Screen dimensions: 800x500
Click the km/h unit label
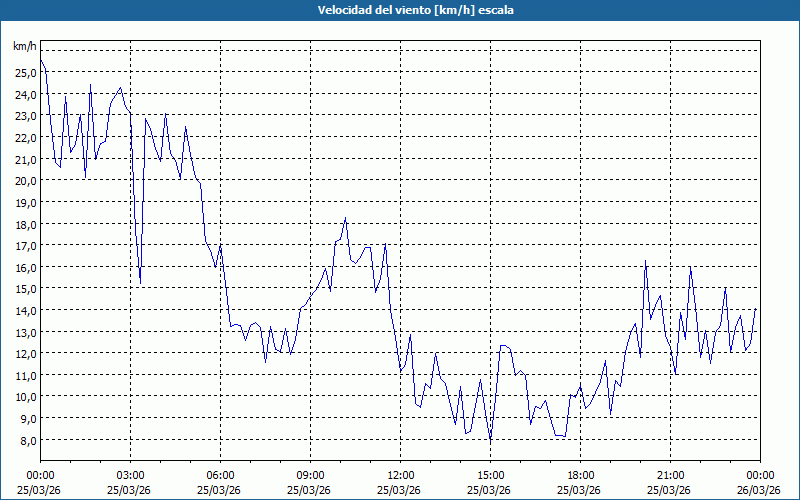(25, 46)
